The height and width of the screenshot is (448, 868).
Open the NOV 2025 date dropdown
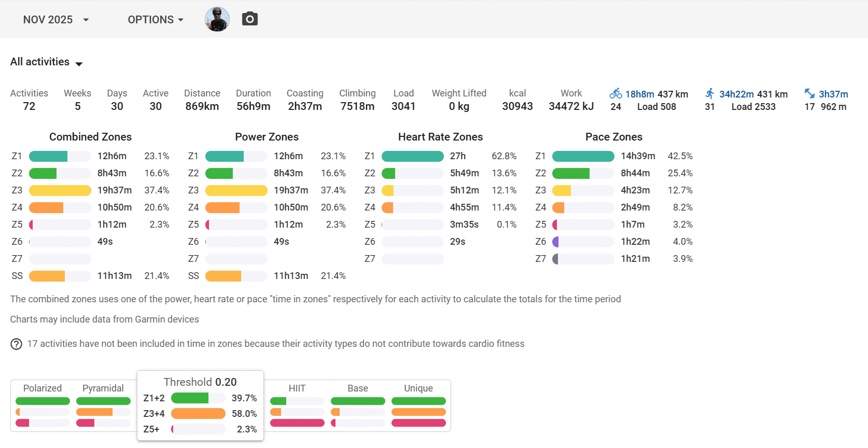click(56, 20)
